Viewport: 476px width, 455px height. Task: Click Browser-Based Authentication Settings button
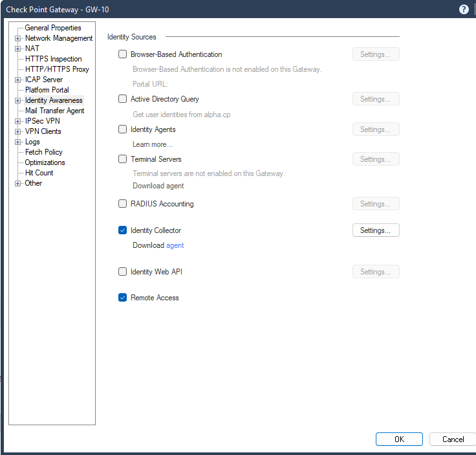(376, 54)
